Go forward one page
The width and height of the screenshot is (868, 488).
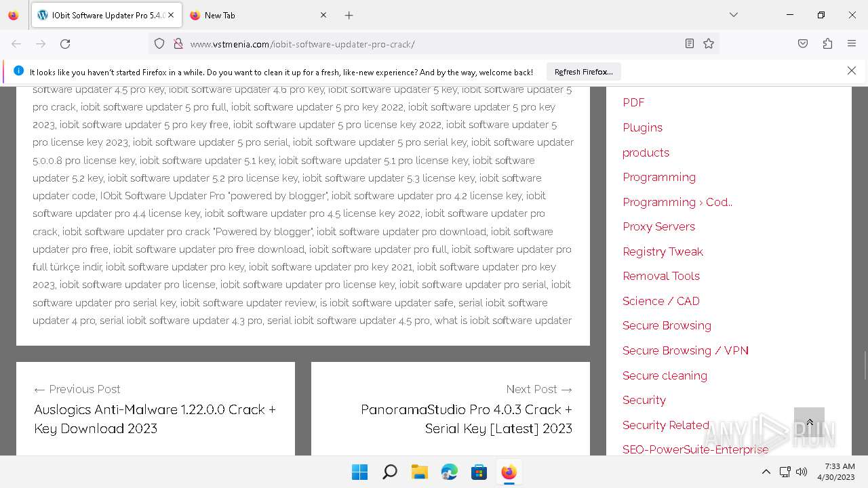tap(41, 44)
